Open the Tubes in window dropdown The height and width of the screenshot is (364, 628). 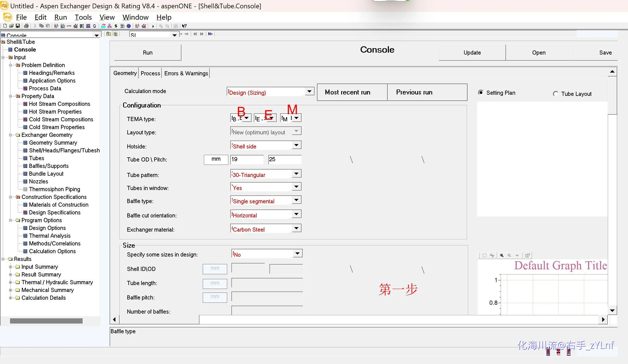coord(297,187)
